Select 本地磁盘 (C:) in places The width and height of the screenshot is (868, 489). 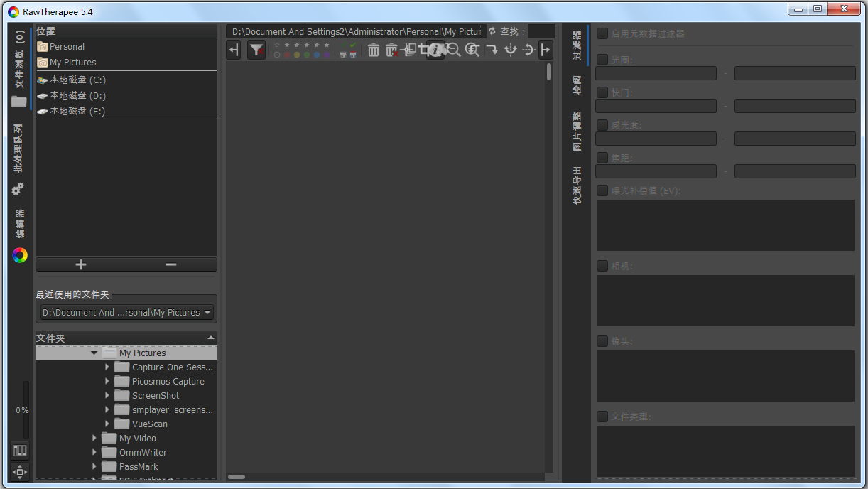tap(126, 80)
